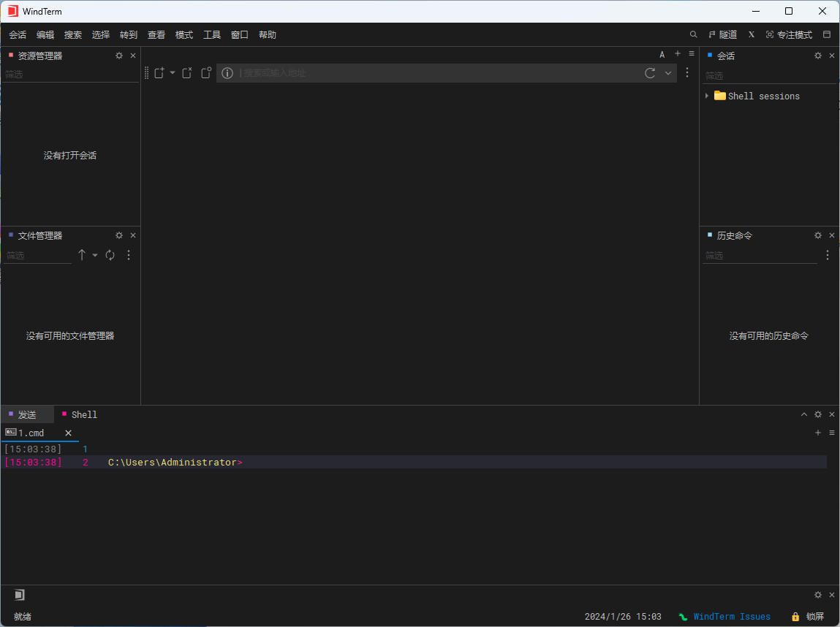Open the address toolbar more options
Image resolution: width=840 pixels, height=627 pixels.
pos(687,73)
